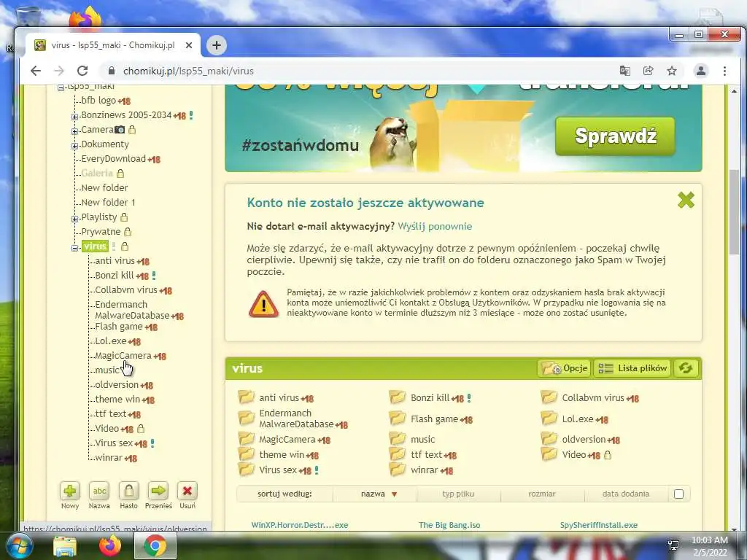Open Chrome three-dot menu
The width and height of the screenshot is (747, 560).
[x=724, y=71]
